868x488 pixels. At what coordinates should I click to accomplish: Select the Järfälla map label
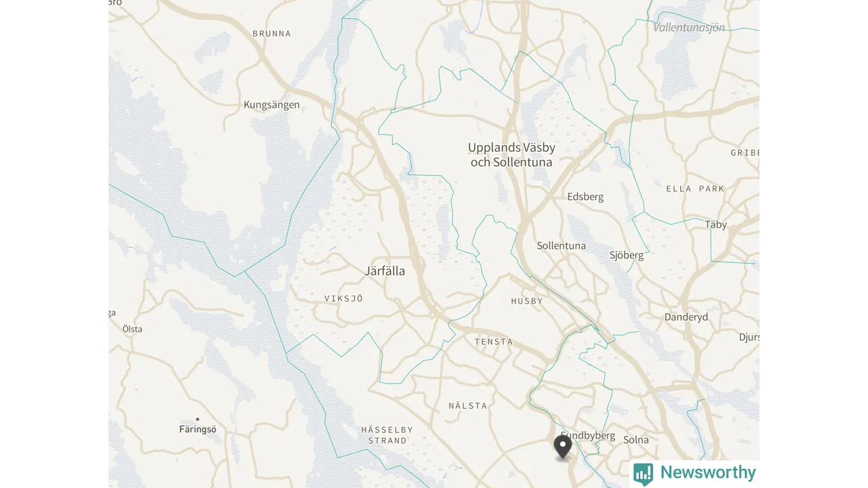pos(385,271)
